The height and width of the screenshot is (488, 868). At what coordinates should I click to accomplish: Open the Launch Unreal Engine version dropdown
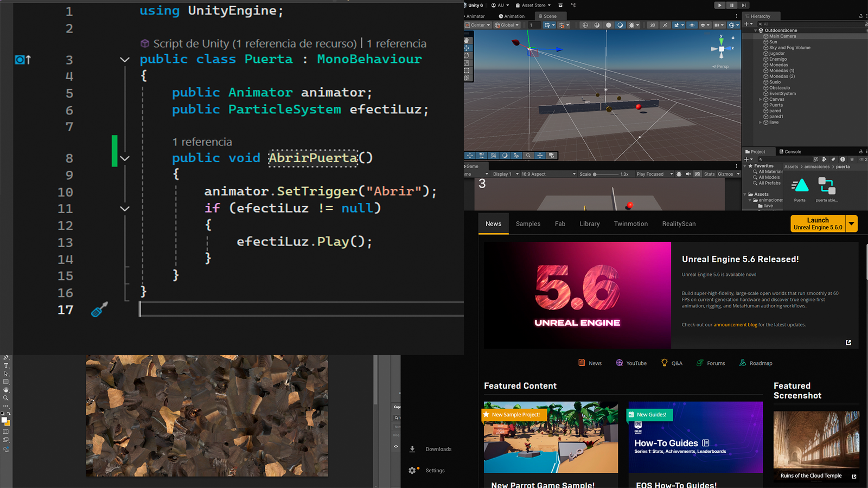point(852,223)
